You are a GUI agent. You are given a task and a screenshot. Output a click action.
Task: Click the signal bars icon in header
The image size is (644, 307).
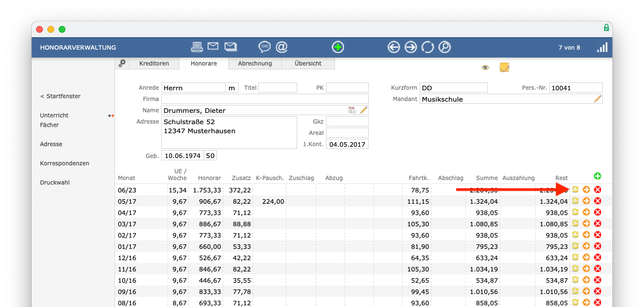pyautogui.click(x=602, y=47)
